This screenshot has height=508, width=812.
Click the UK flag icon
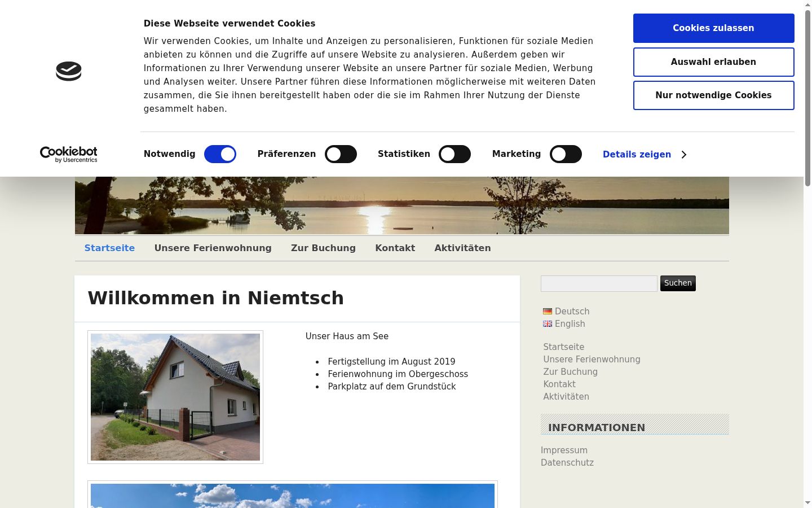pos(548,323)
